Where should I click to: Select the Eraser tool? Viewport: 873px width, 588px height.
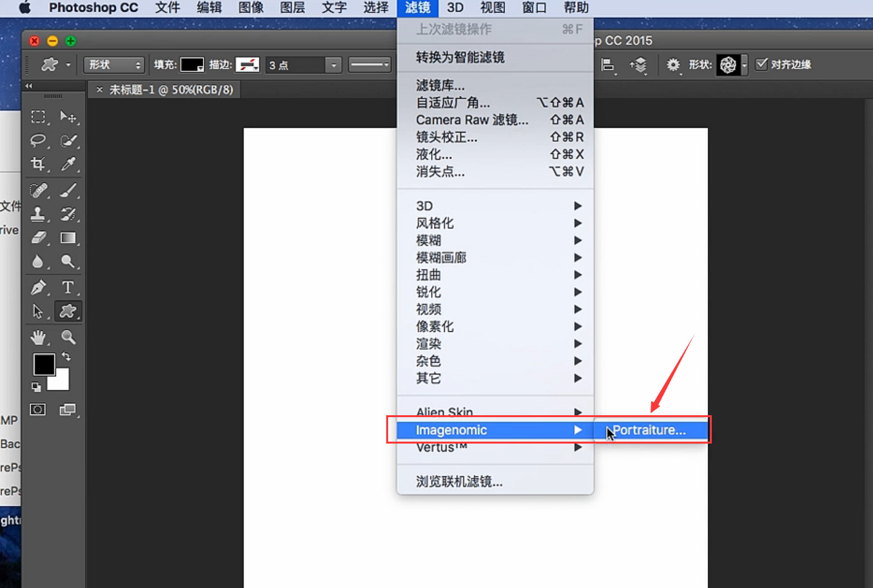coord(38,238)
